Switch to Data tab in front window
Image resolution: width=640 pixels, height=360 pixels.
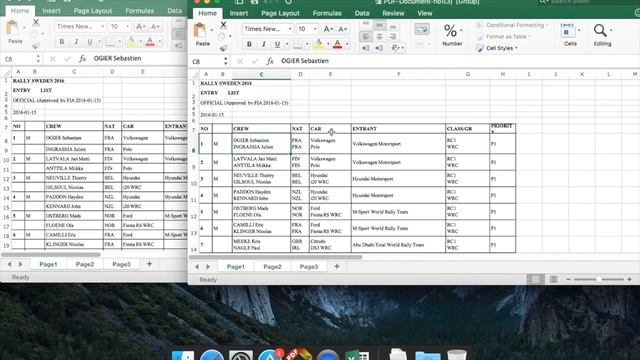point(362,13)
